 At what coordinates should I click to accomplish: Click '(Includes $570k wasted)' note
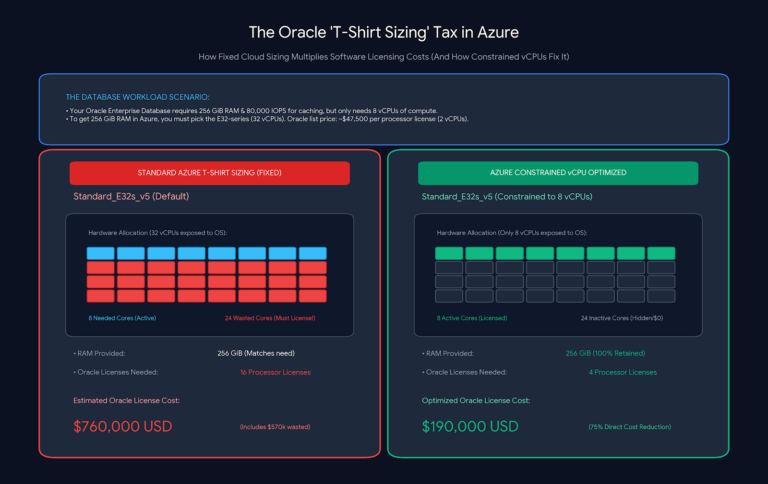click(275, 427)
